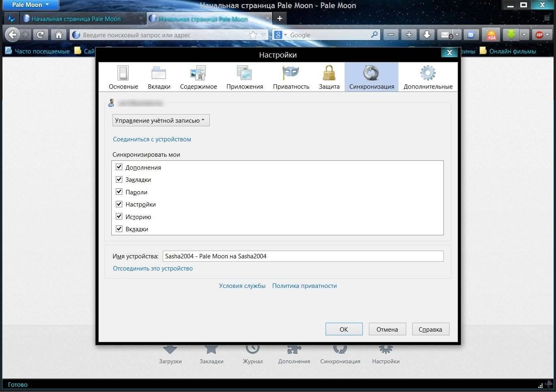Uncheck the Закладки sync checkbox
The height and width of the screenshot is (392, 556).
119,179
